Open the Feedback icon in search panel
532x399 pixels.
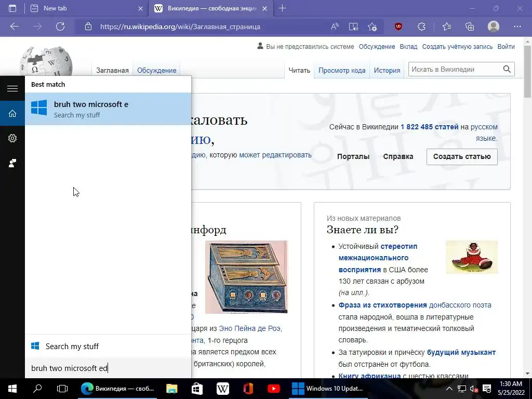[12, 163]
